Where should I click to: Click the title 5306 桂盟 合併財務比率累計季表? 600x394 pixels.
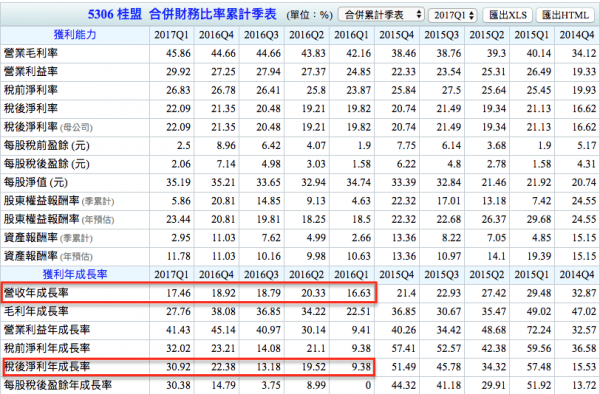point(182,15)
